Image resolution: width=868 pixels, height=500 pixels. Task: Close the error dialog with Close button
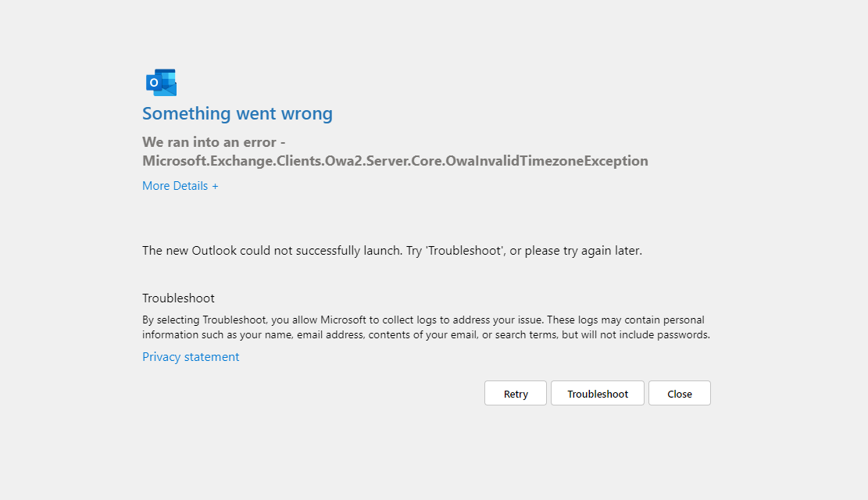tap(679, 393)
